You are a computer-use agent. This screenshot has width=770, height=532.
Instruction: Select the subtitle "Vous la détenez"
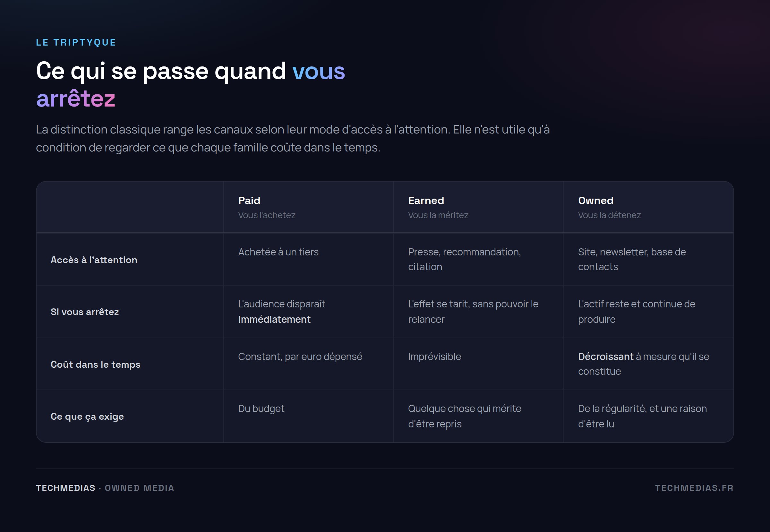[x=609, y=215]
